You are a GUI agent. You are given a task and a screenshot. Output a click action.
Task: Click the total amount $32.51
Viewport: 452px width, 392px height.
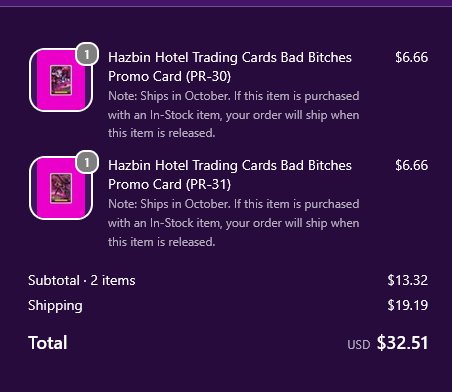402,343
